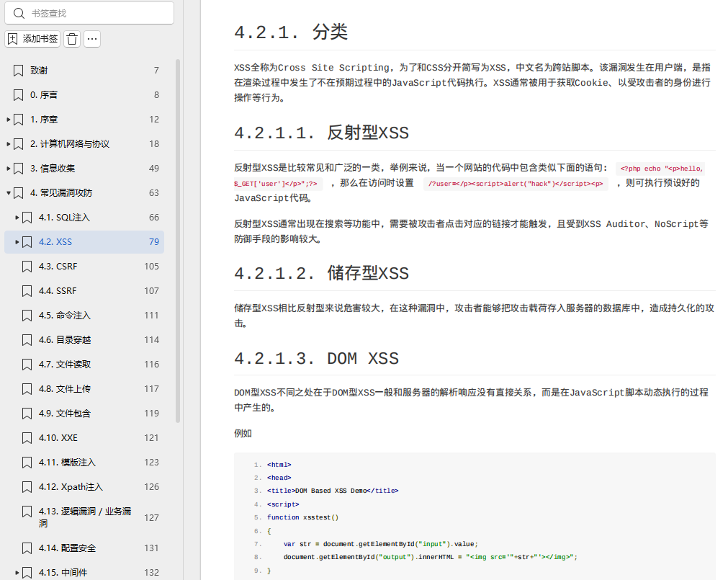Select 4.8. 文件上传 bookmark

click(65, 389)
